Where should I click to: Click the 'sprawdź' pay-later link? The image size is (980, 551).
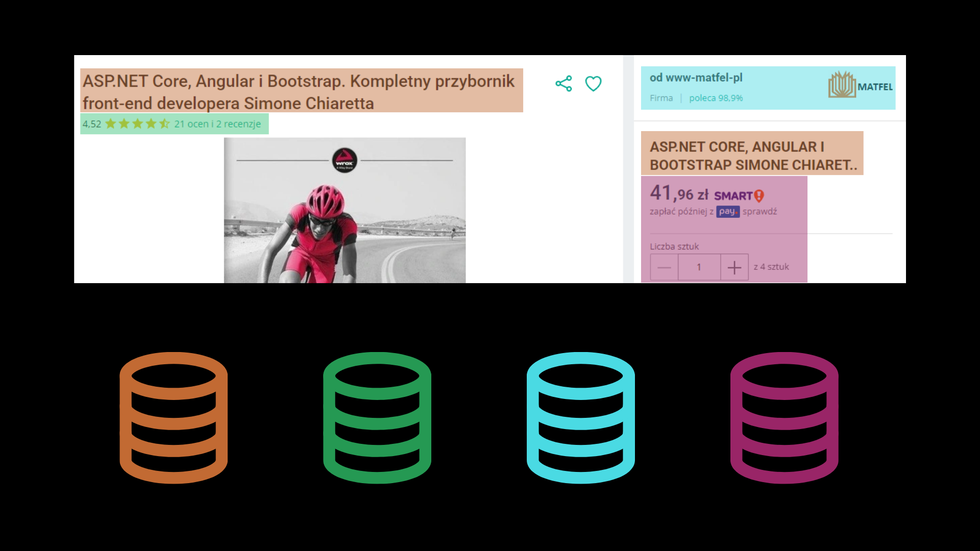click(759, 212)
